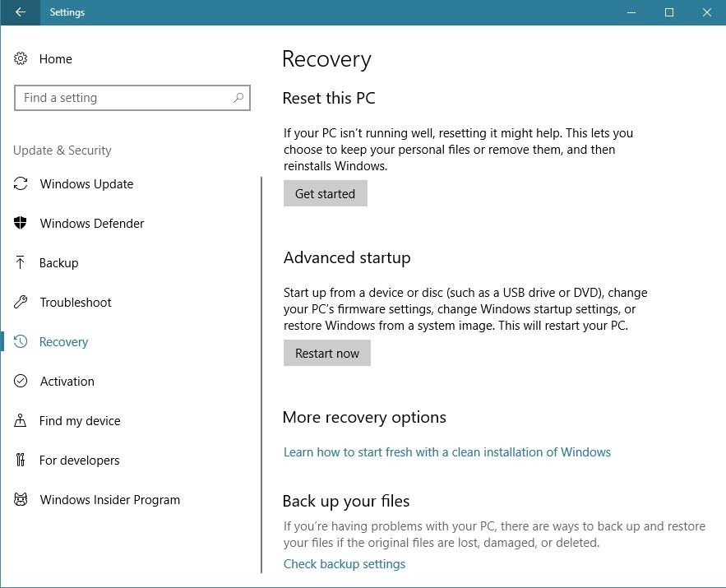Click the back arrow in title bar

pyautogui.click(x=20, y=12)
